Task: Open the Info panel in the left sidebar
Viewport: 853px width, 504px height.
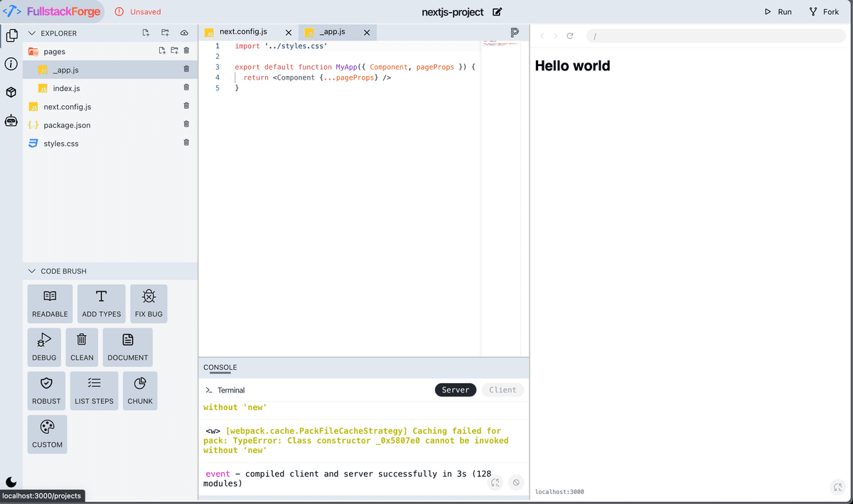Action: (11, 63)
